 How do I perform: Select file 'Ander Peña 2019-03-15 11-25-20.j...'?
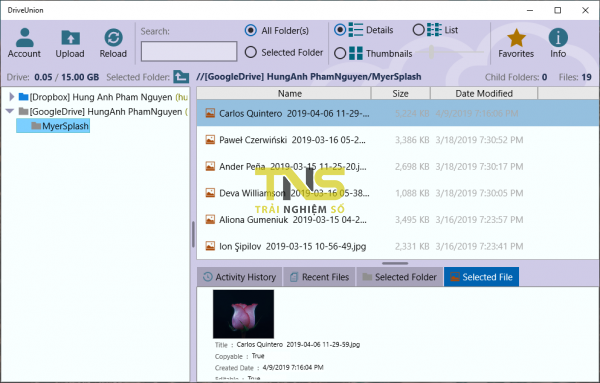click(x=398, y=166)
